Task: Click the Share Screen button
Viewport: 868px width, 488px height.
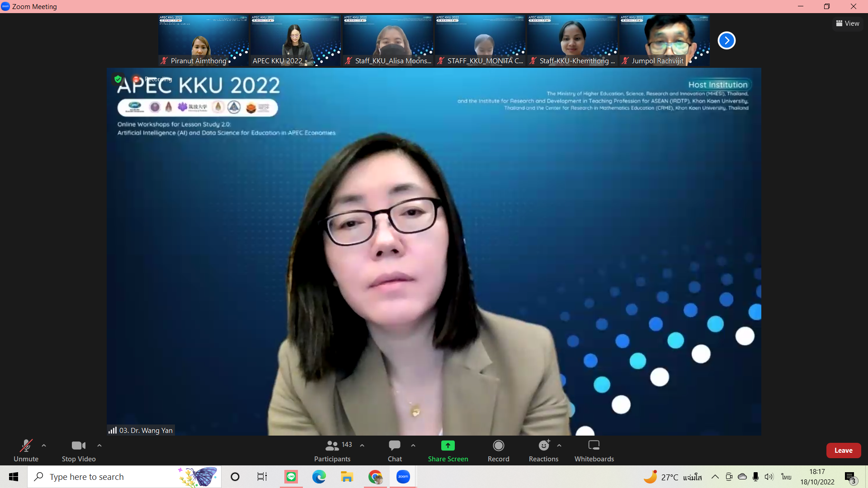Action: point(448,450)
